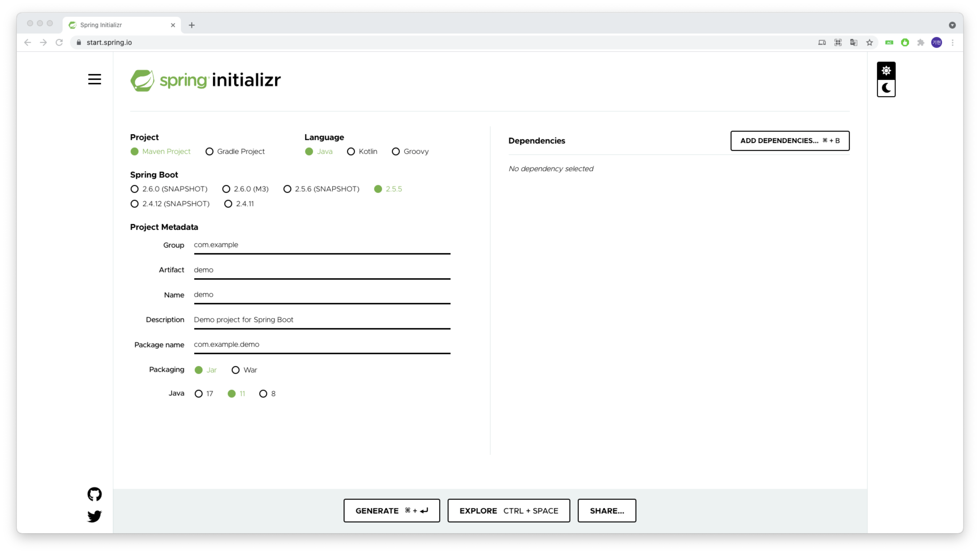This screenshot has height=554, width=980.
Task: Click the Spring Initializr logo
Action: coord(205,80)
